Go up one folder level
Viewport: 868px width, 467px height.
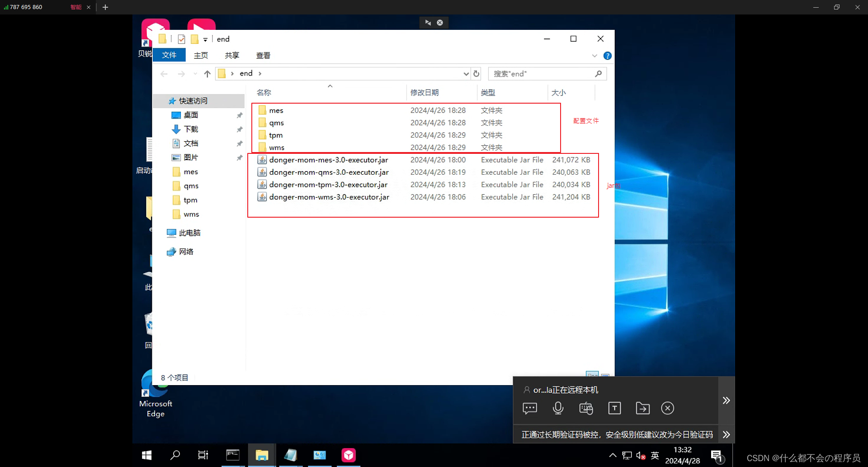[x=207, y=74]
